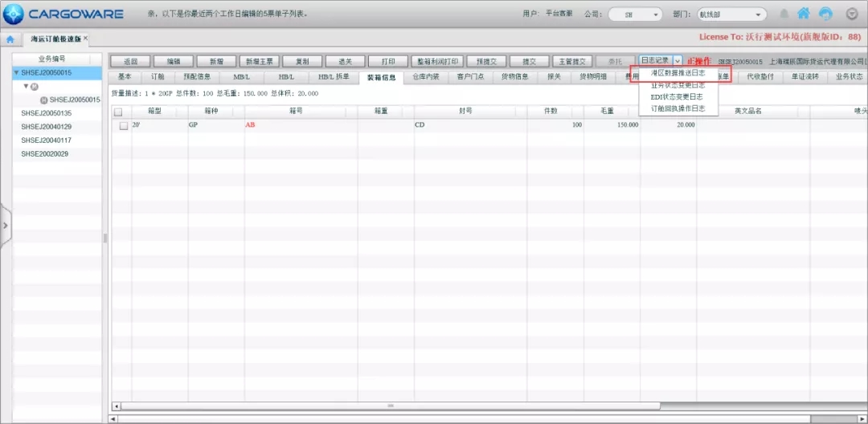This screenshot has width=868, height=424.
Task: Click the 复制 button
Action: tap(302, 61)
